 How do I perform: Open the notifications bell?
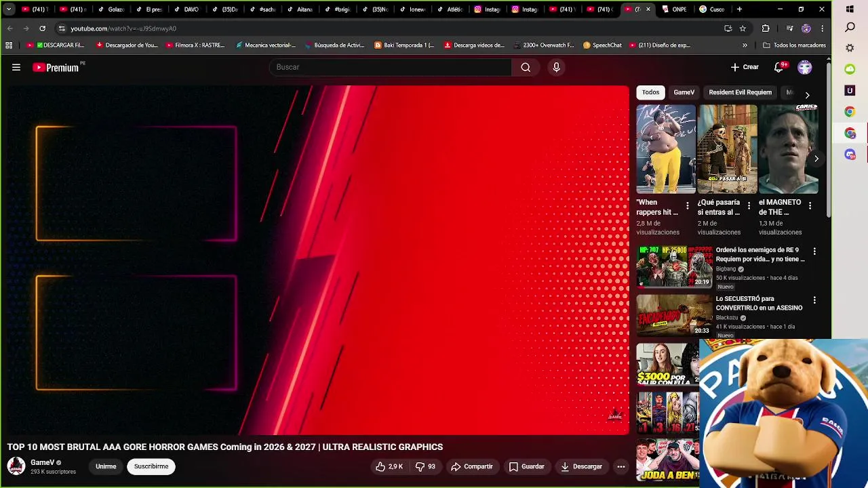point(778,67)
